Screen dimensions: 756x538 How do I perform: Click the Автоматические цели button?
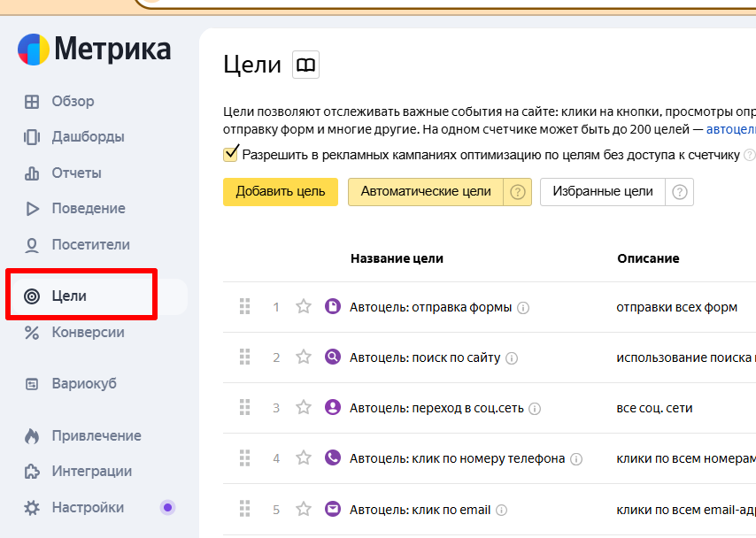[x=426, y=192]
